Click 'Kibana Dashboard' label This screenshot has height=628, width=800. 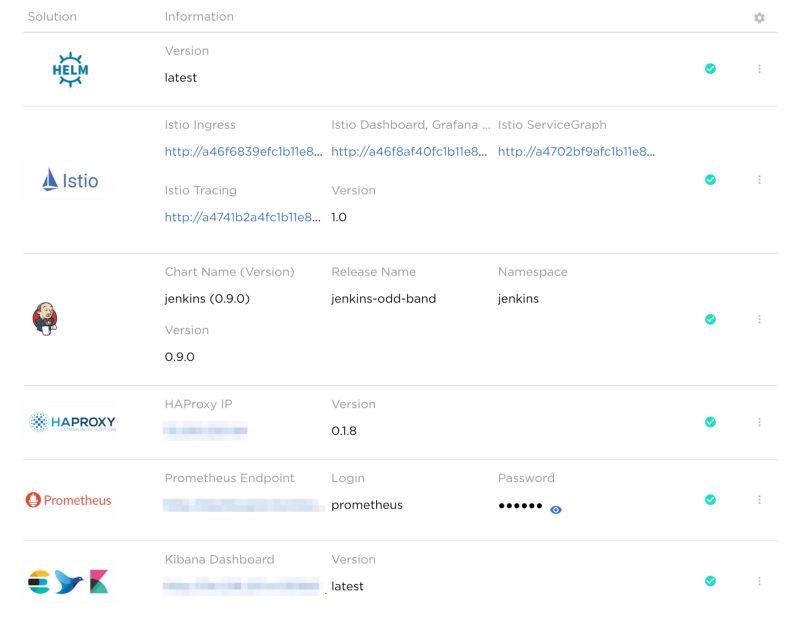pyautogui.click(x=219, y=560)
